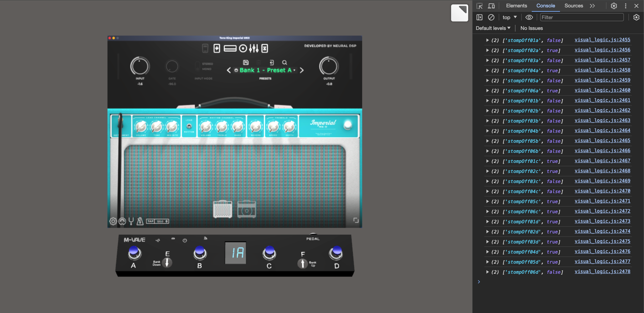644x313 pixels.
Task: Open the post-effects hourglass section icon
Action: pos(265,48)
